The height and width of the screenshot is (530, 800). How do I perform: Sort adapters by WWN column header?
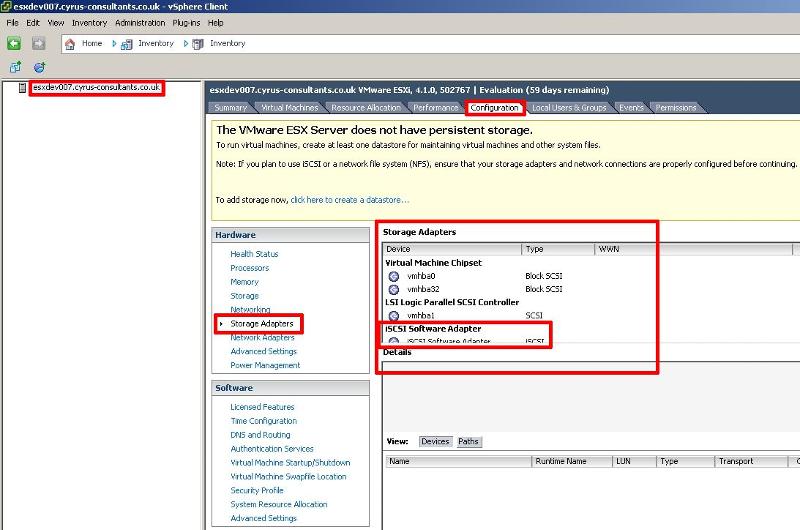(x=693, y=249)
